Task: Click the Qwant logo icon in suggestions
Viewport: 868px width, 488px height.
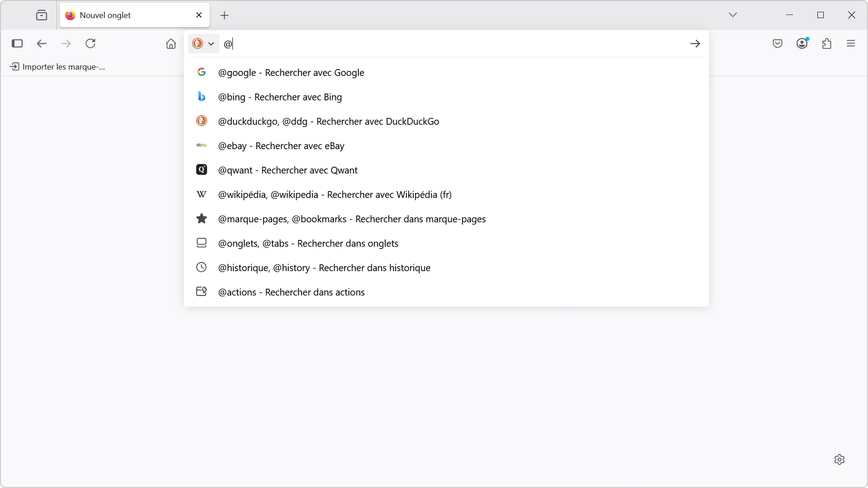Action: (202, 169)
